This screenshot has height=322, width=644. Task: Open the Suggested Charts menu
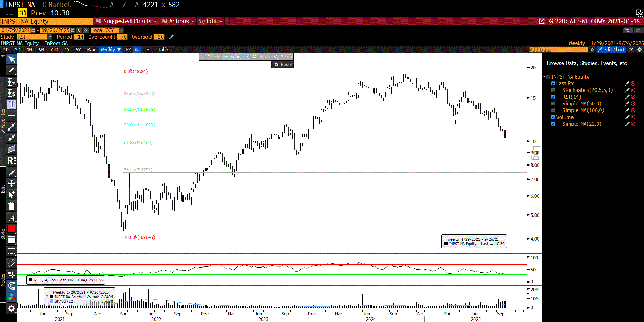[126, 21]
